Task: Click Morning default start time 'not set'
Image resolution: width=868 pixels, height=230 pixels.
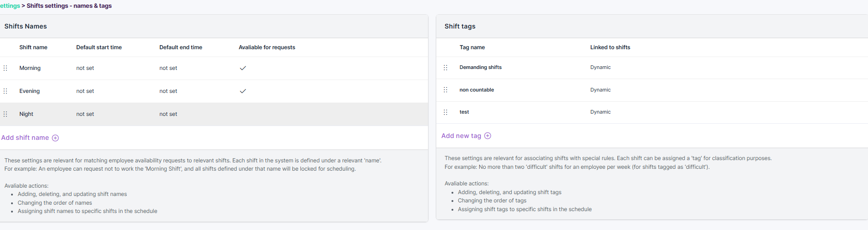Action: click(x=85, y=68)
